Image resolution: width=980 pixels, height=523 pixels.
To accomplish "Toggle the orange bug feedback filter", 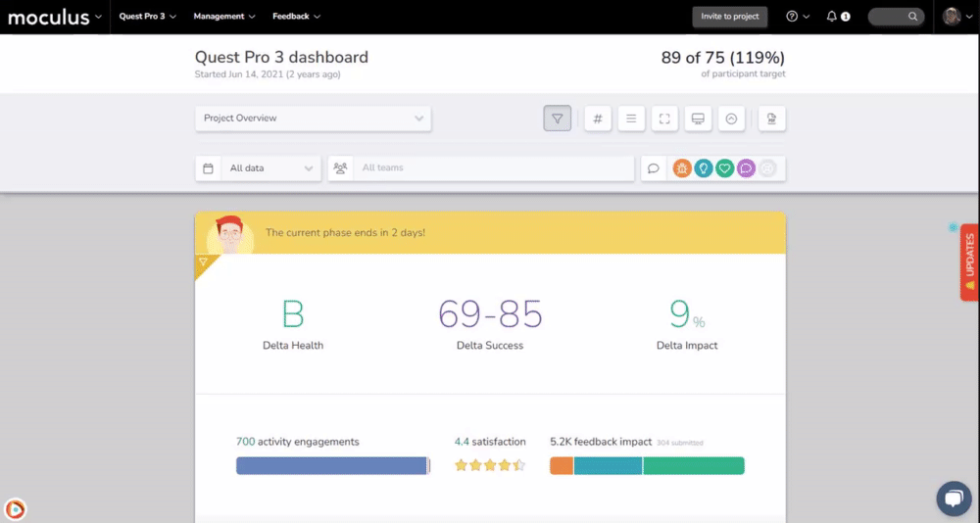I will pyautogui.click(x=681, y=168).
